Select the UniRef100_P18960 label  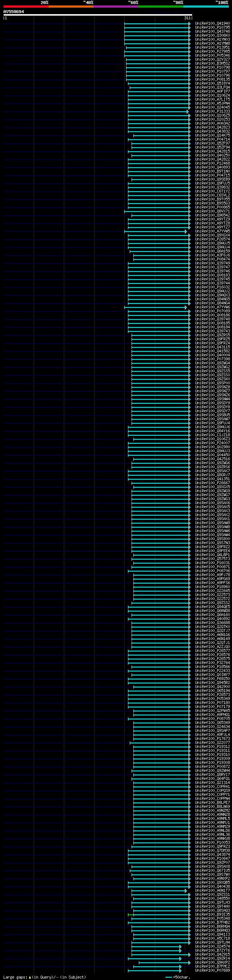point(212,587)
